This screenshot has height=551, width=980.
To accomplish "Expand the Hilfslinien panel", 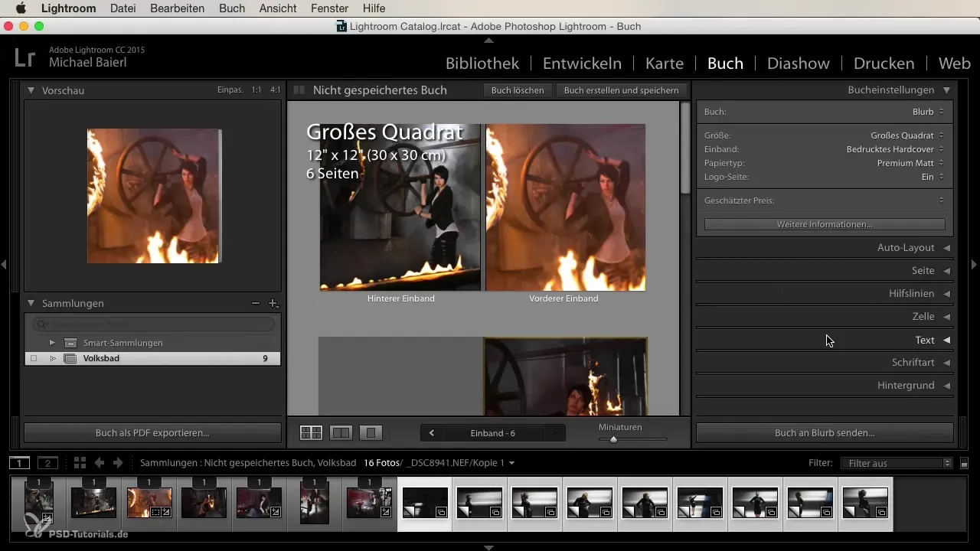I will 947,294.
